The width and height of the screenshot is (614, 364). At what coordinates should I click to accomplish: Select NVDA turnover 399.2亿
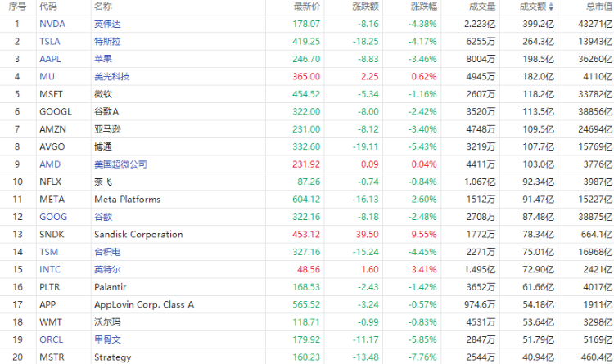[539, 24]
